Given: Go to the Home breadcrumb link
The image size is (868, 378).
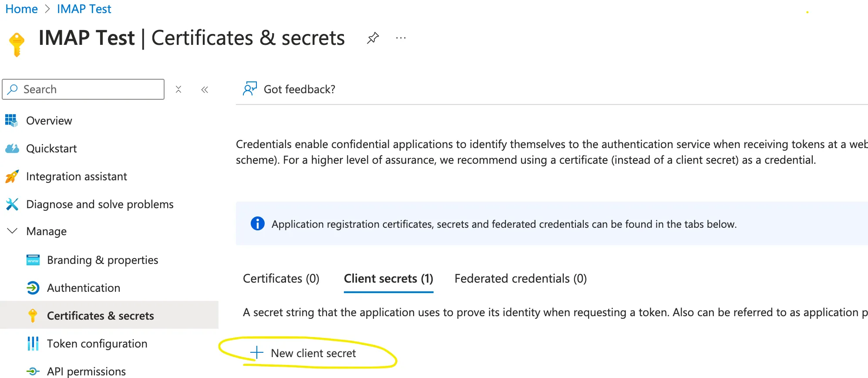Looking at the screenshot, I should click(22, 9).
